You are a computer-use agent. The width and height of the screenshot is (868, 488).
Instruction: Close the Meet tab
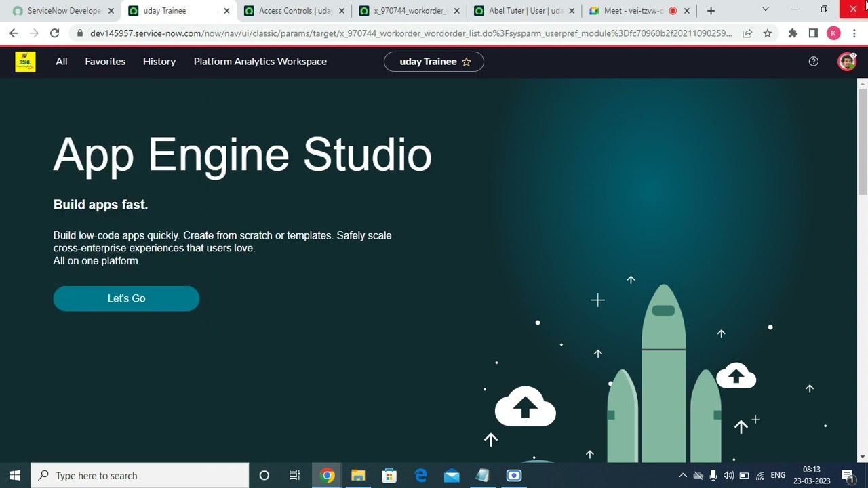click(x=688, y=11)
